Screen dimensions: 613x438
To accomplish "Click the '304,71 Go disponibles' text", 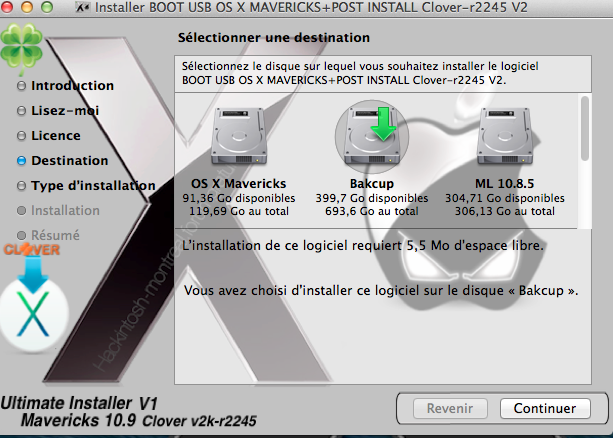I will point(505,198).
